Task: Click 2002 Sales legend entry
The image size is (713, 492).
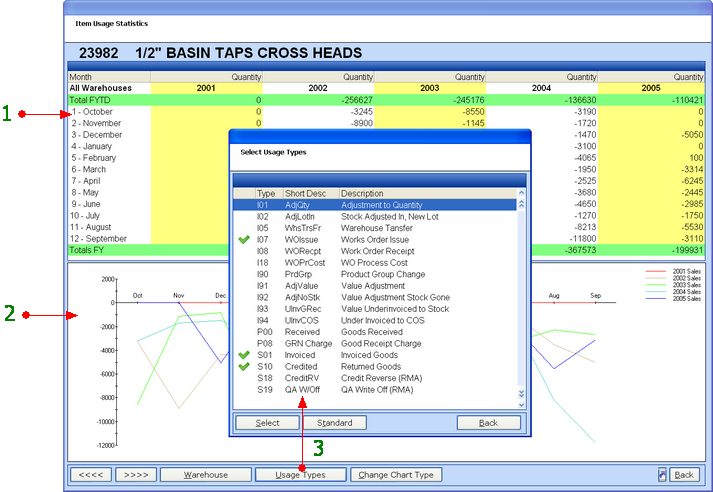Action: pyautogui.click(x=673, y=278)
